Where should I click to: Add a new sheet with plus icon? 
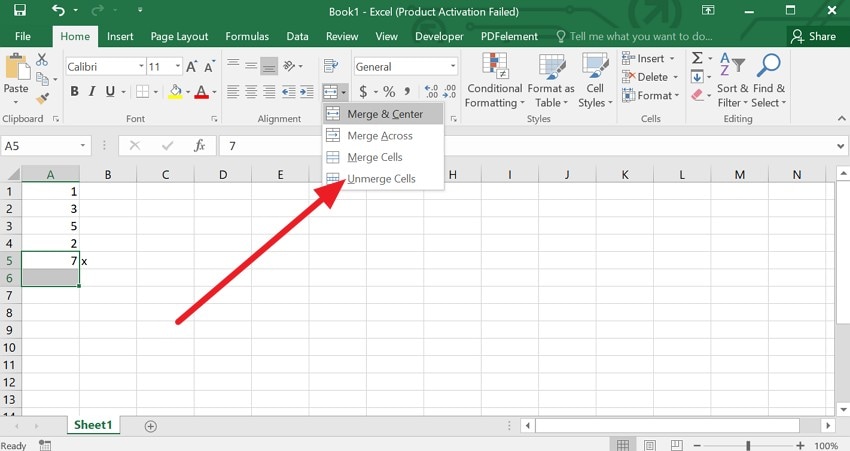coord(151,427)
